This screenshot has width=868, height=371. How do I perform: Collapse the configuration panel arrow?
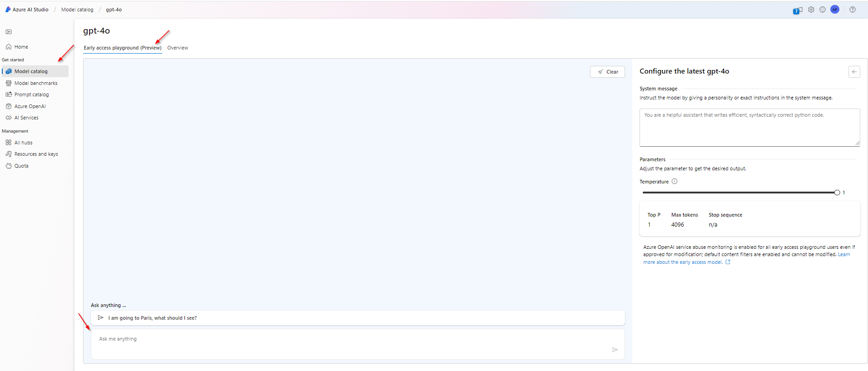pos(854,72)
